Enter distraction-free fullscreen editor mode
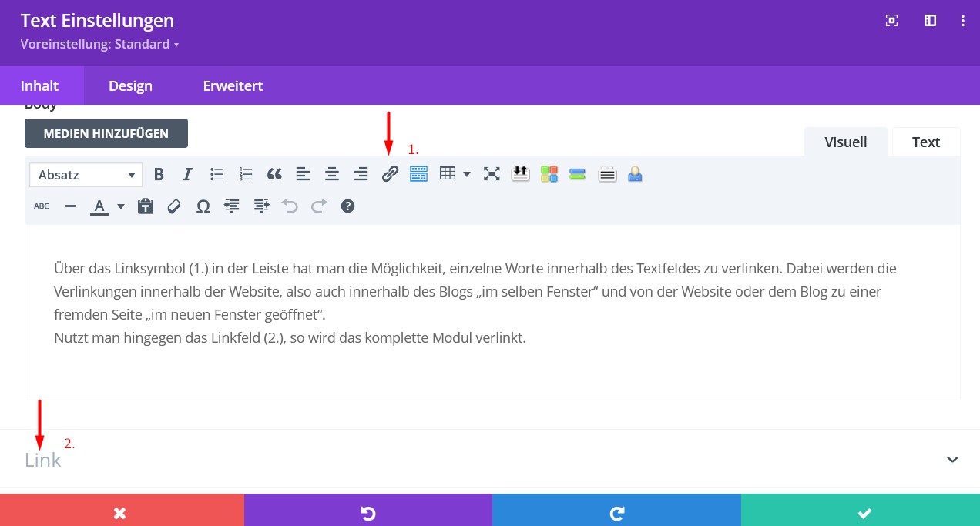This screenshot has width=980, height=526. coord(492,174)
